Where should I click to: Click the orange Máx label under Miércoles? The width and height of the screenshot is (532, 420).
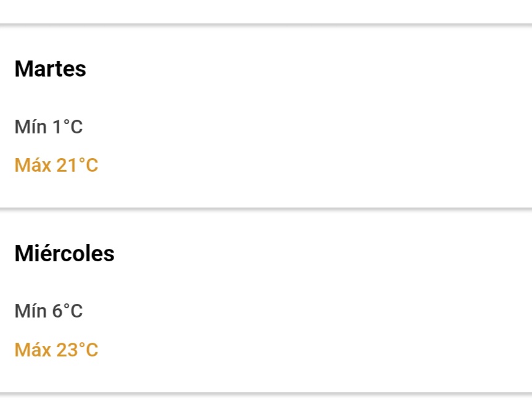(33, 350)
